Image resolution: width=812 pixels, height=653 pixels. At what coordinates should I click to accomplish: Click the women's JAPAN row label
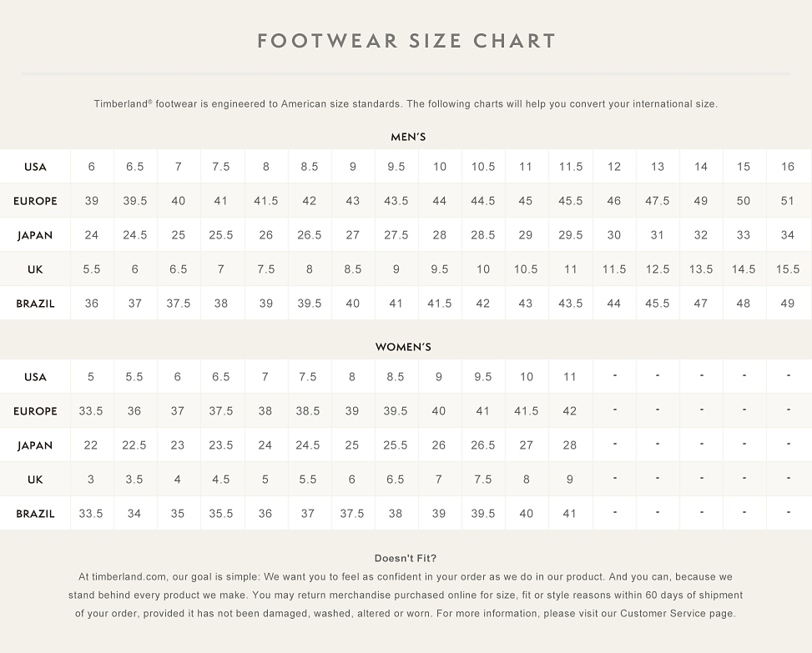(x=35, y=445)
